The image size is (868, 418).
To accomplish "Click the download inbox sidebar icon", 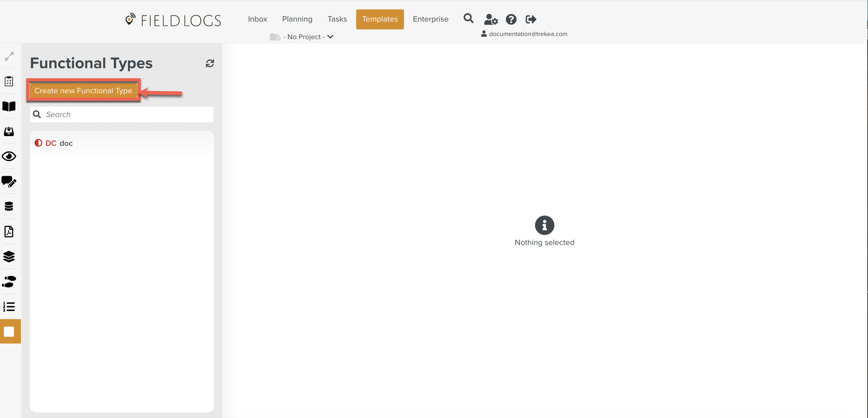I will pos(9,131).
